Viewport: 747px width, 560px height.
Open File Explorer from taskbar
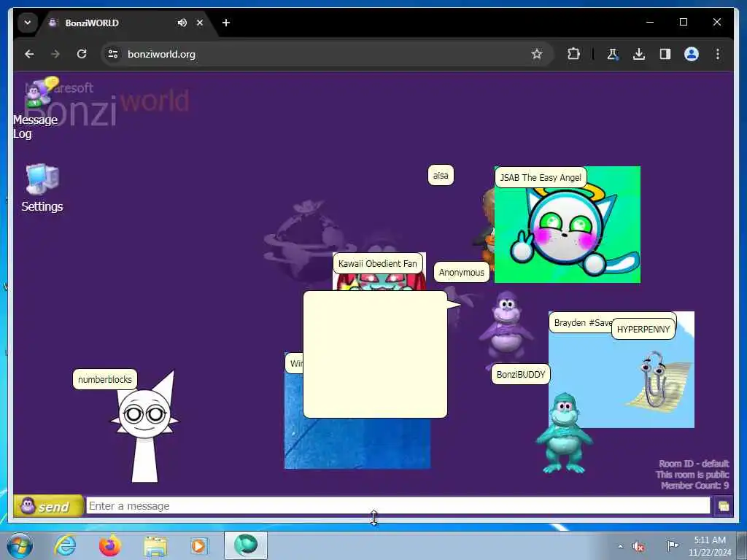click(155, 545)
